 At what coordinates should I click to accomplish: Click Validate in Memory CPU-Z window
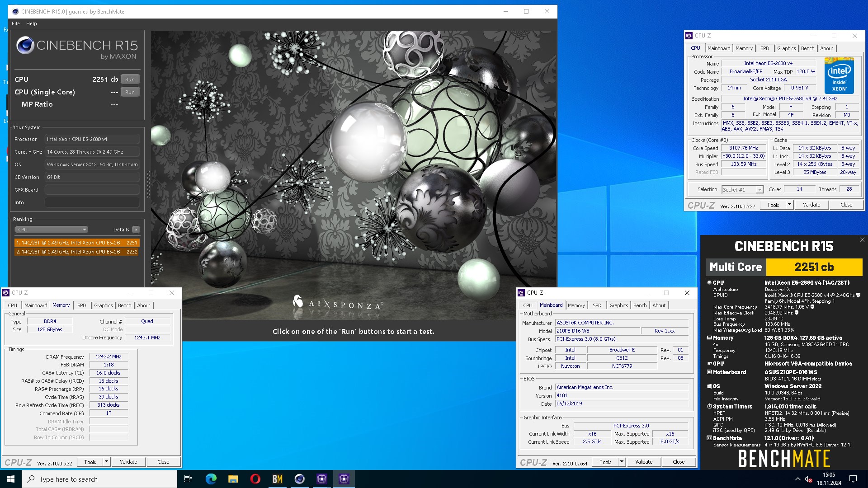point(128,462)
